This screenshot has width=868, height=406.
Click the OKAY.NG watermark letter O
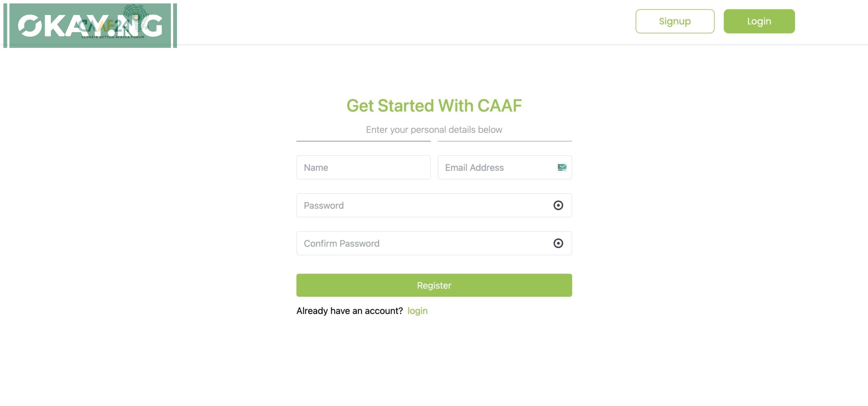point(30,25)
